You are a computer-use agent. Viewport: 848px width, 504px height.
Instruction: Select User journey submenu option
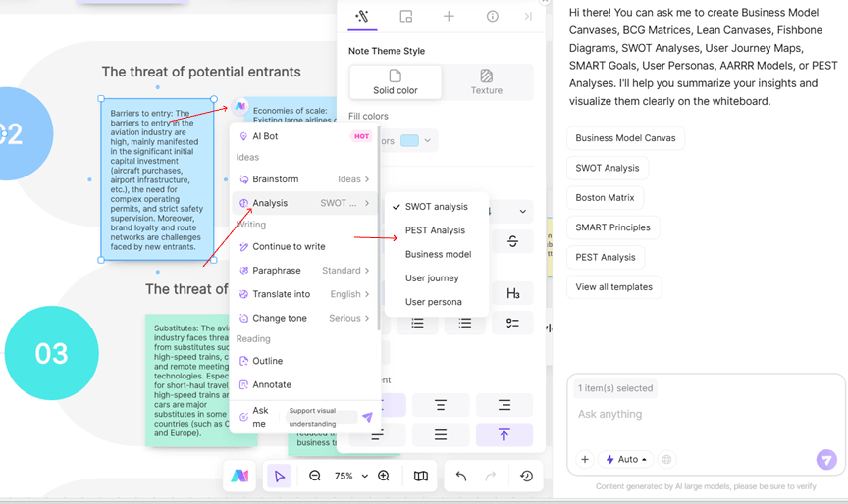(437, 277)
